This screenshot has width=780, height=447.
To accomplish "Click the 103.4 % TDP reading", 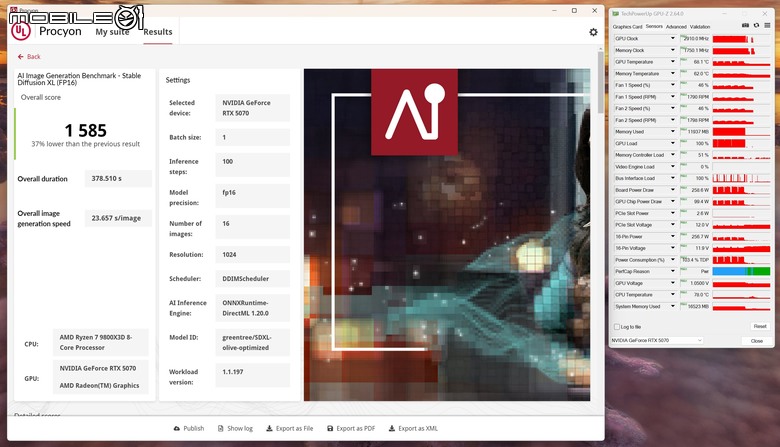I will tap(695, 260).
